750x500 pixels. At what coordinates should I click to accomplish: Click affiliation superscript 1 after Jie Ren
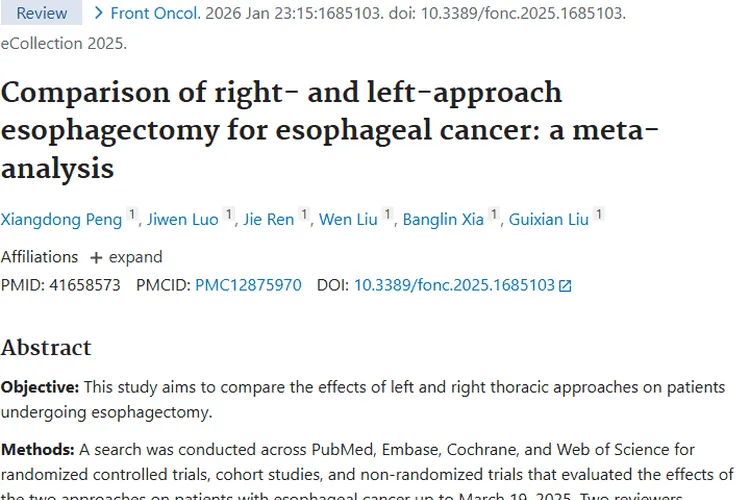[304, 215]
